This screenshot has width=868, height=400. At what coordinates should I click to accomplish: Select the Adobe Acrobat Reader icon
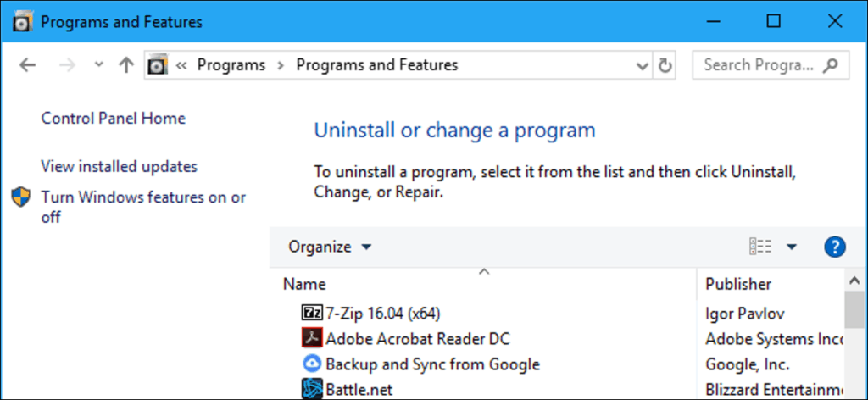[312, 338]
